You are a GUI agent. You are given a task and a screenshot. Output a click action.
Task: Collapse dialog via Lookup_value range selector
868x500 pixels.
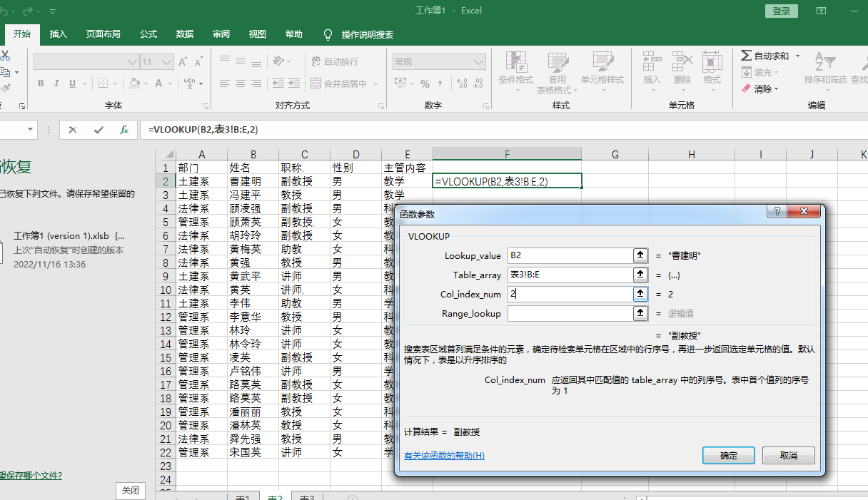click(x=640, y=255)
